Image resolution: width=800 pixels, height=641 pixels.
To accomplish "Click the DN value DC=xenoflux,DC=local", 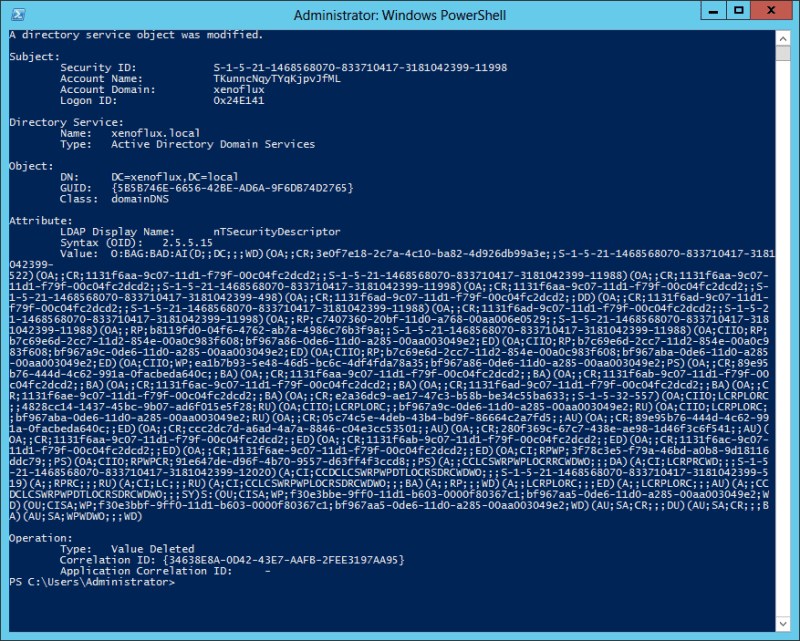I will [x=174, y=177].
